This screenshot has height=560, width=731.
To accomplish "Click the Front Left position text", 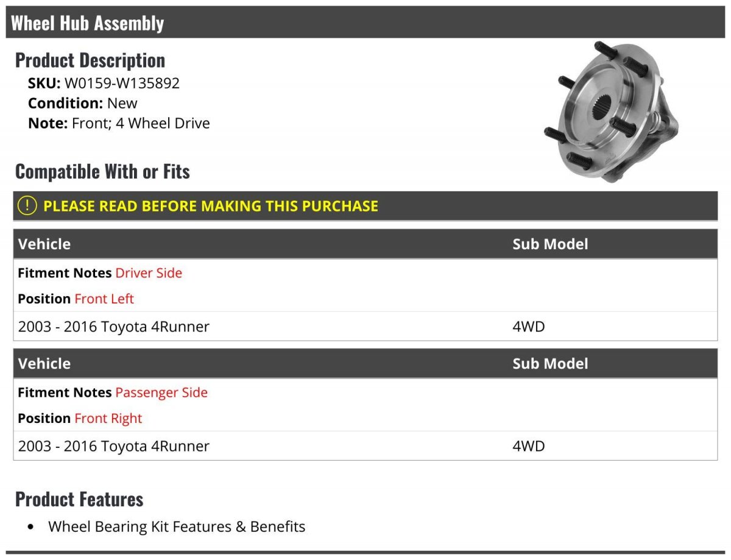I will tap(104, 299).
